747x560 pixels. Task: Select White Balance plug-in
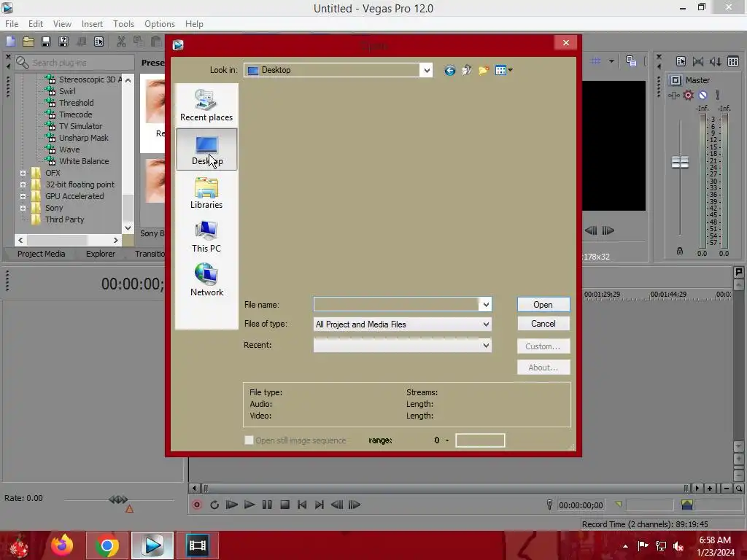click(84, 161)
